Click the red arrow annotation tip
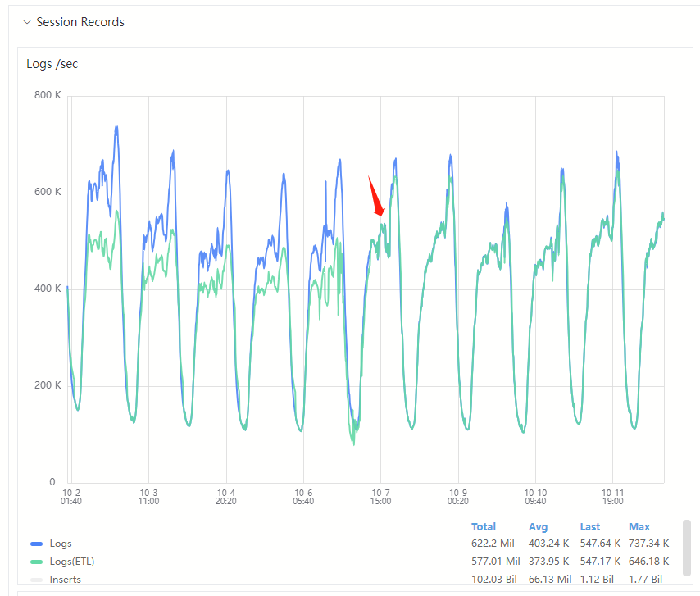This screenshot has width=700, height=596. coord(381,215)
